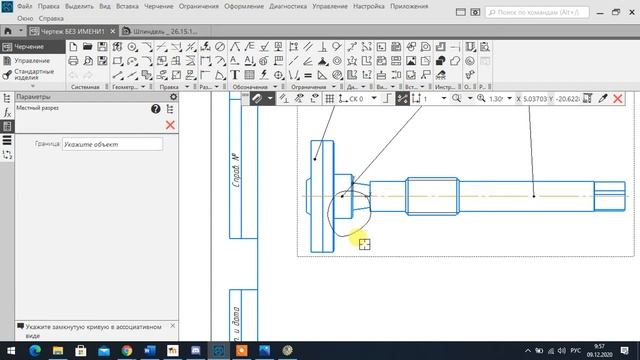Click the command search box
Viewport: 640px width, 360px height.
pos(537,12)
